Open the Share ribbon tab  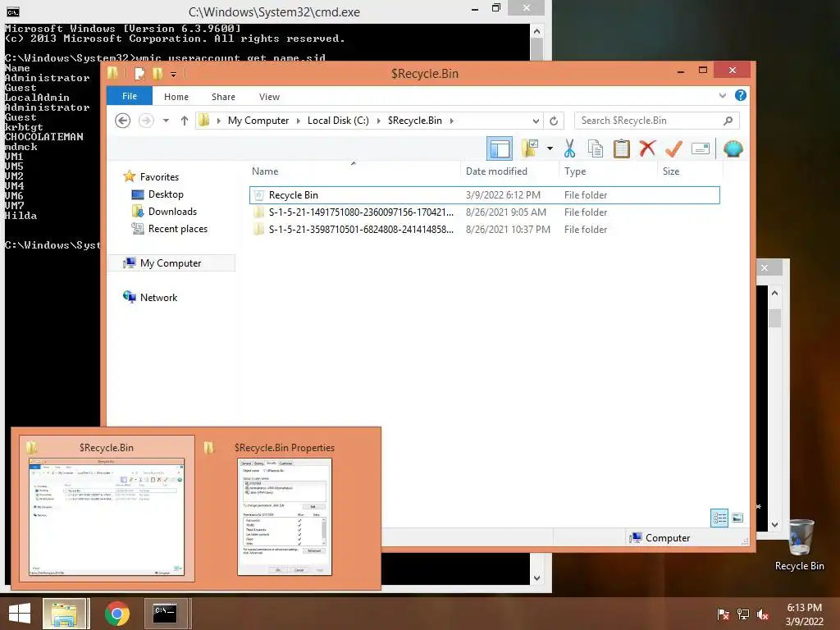(x=223, y=97)
